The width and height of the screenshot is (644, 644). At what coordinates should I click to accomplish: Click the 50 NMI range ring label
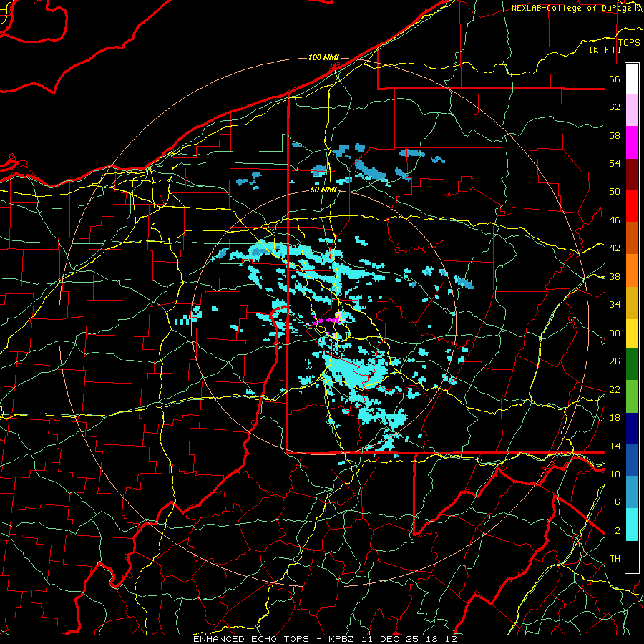click(x=323, y=190)
